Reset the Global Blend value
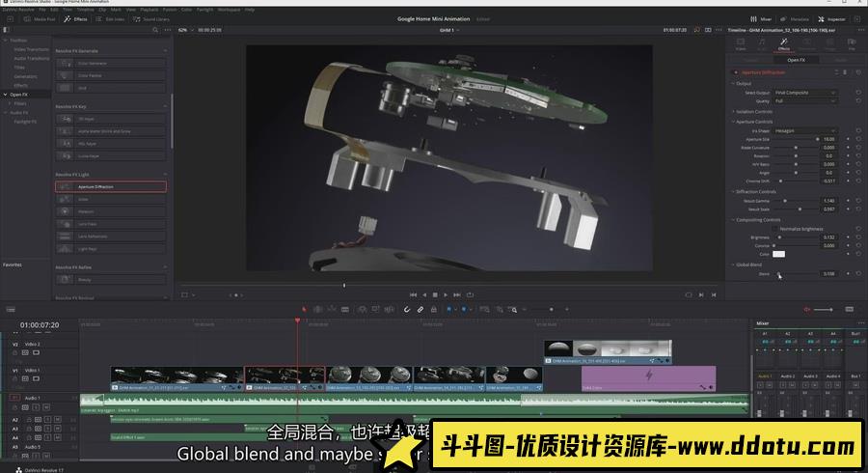This screenshot has height=473, width=868. [x=858, y=273]
